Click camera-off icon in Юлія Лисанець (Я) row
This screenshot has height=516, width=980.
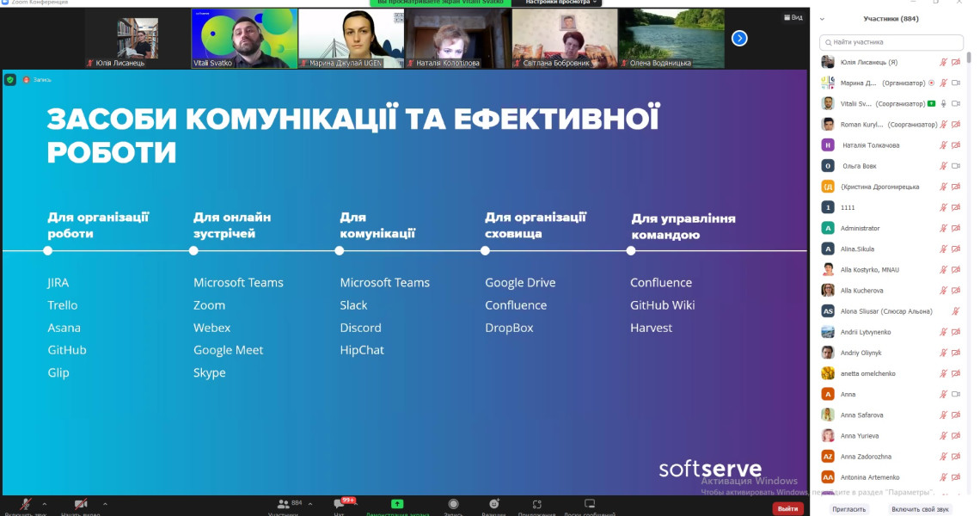click(956, 62)
